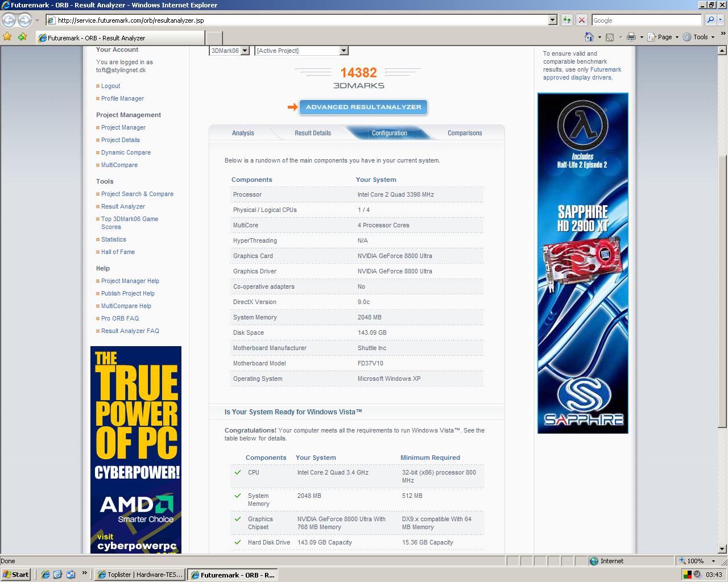The width and height of the screenshot is (728, 582).
Task: Open Result Analyzer link under Tools
Action: click(123, 206)
